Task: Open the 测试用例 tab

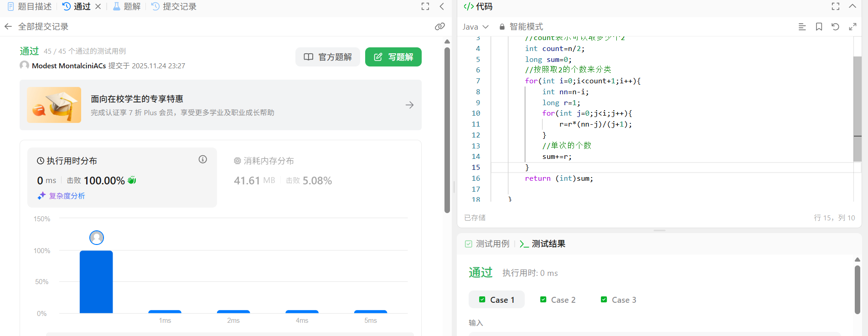Action: point(487,244)
